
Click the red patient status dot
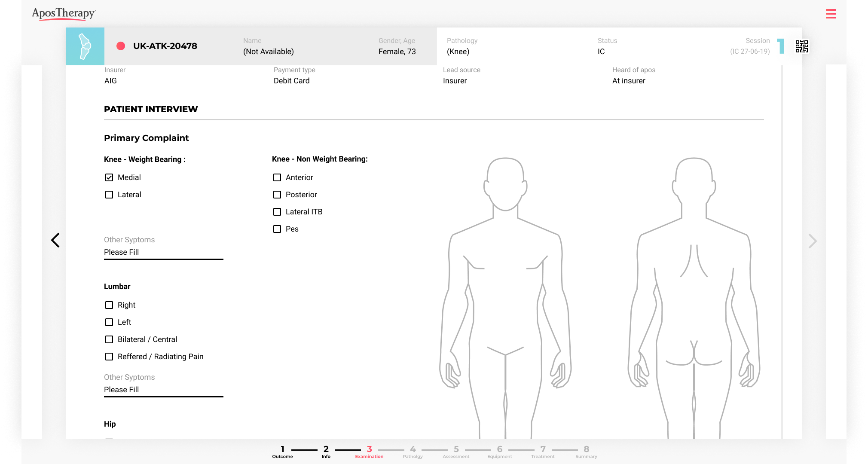[121, 46]
